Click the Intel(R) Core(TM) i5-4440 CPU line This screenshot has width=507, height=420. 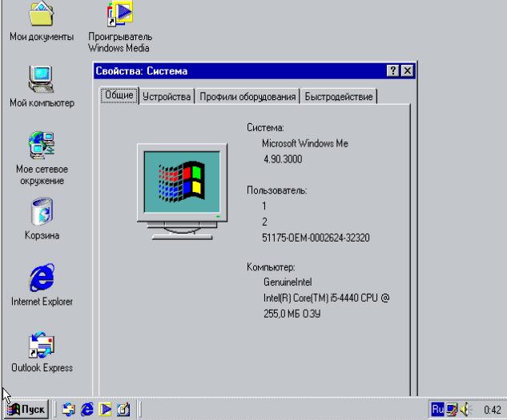coord(326,298)
